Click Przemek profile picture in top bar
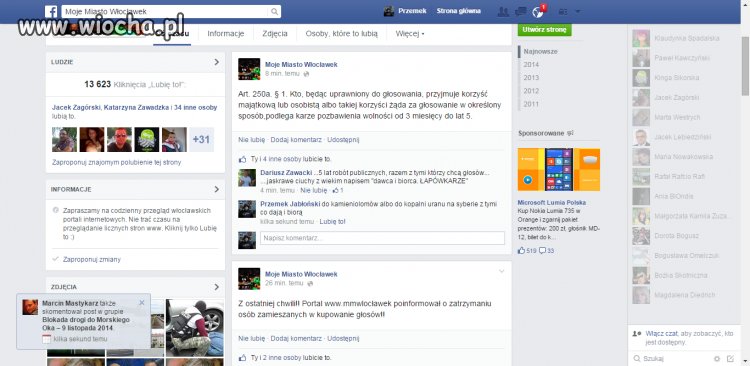The width and height of the screenshot is (750, 366). click(x=389, y=11)
